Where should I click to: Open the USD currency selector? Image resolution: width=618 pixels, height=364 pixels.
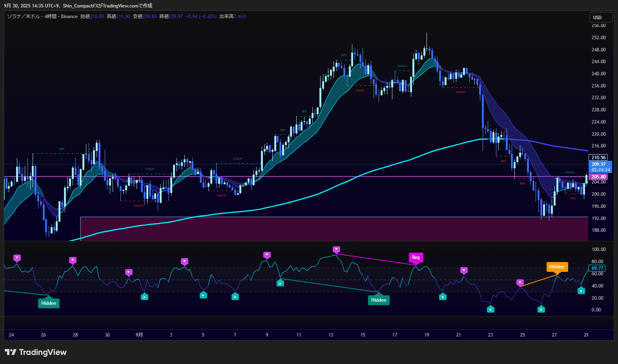601,17
